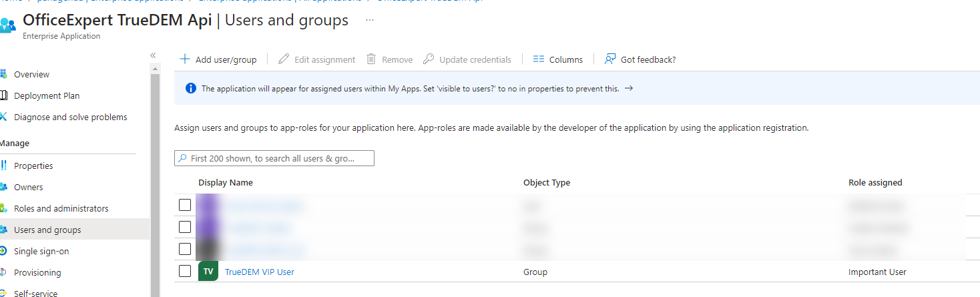Open the Diagnose and solve problems page
The height and width of the screenshot is (297, 980).
point(70,117)
